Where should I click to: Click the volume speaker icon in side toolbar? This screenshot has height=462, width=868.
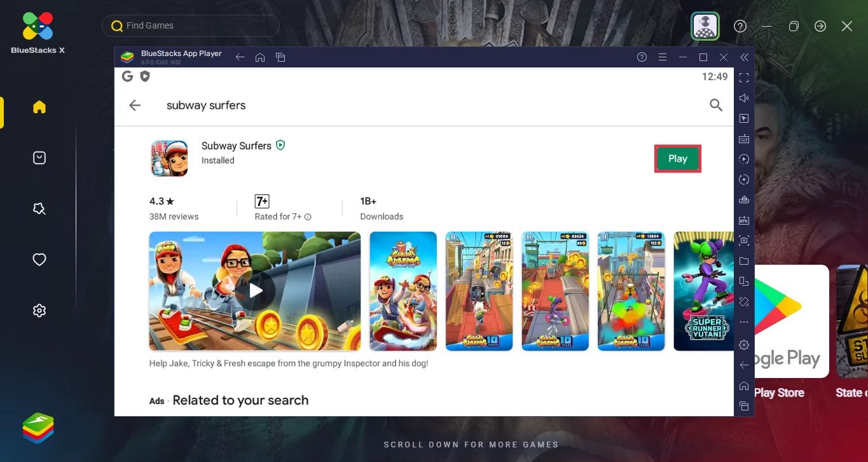[x=744, y=98]
